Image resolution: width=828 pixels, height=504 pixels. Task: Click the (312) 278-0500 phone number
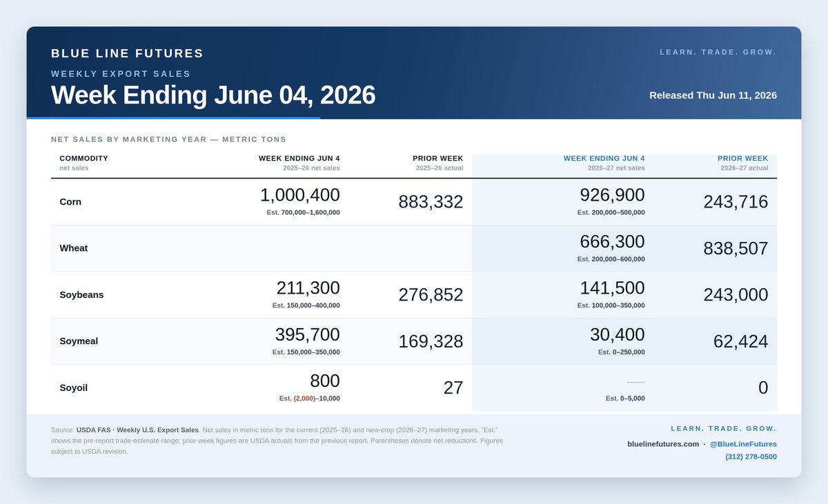(x=751, y=456)
